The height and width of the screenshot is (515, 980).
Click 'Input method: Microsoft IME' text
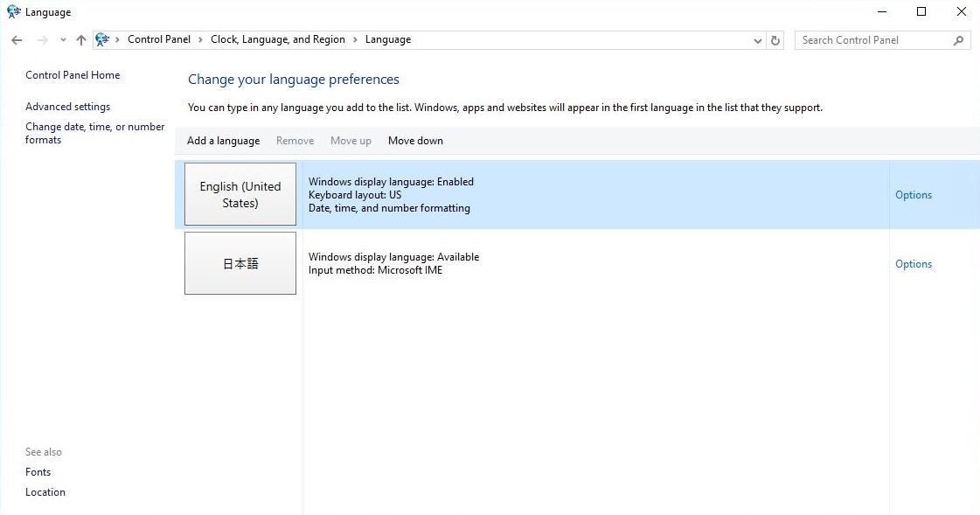[x=375, y=270]
